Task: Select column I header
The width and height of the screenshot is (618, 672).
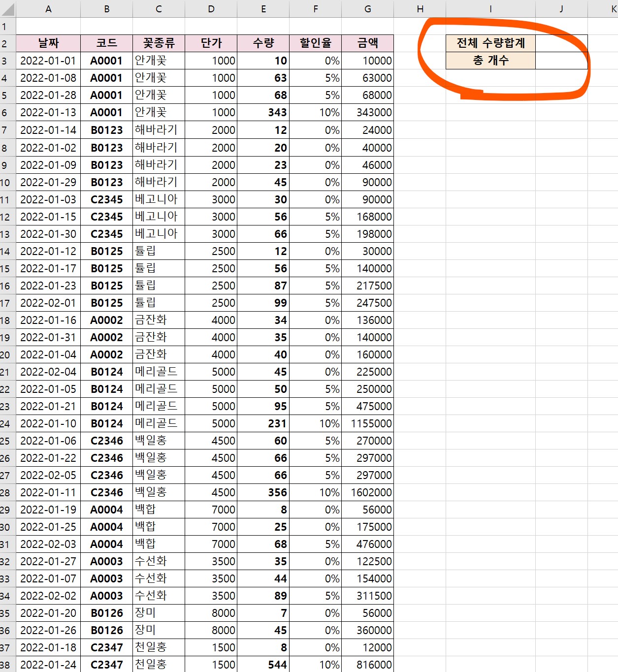Action: point(490,9)
